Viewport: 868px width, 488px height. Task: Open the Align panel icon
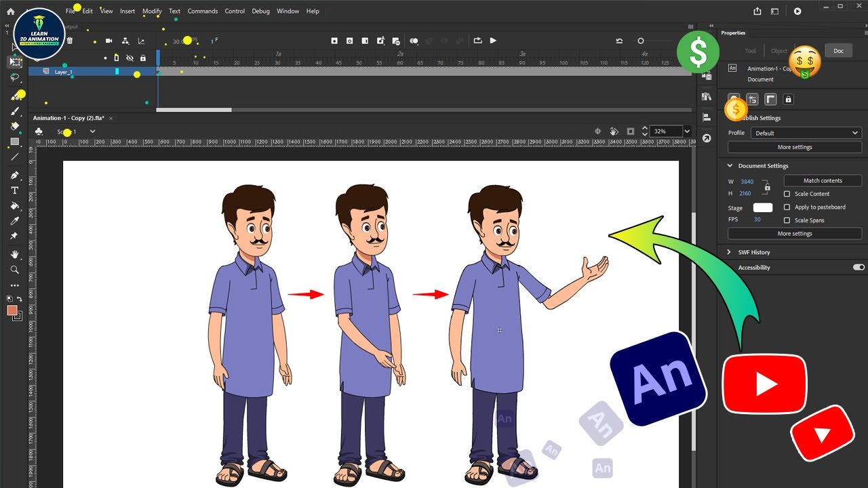pos(706,117)
